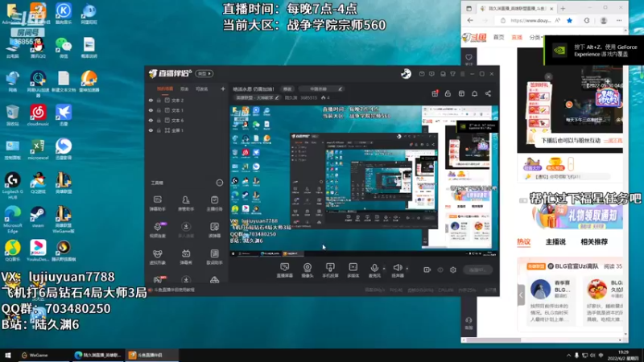Click the share icon in stream header

[488, 93]
